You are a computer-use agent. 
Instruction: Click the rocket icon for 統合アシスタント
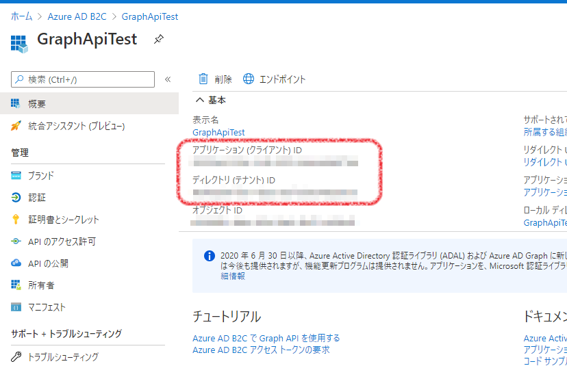pos(16,126)
